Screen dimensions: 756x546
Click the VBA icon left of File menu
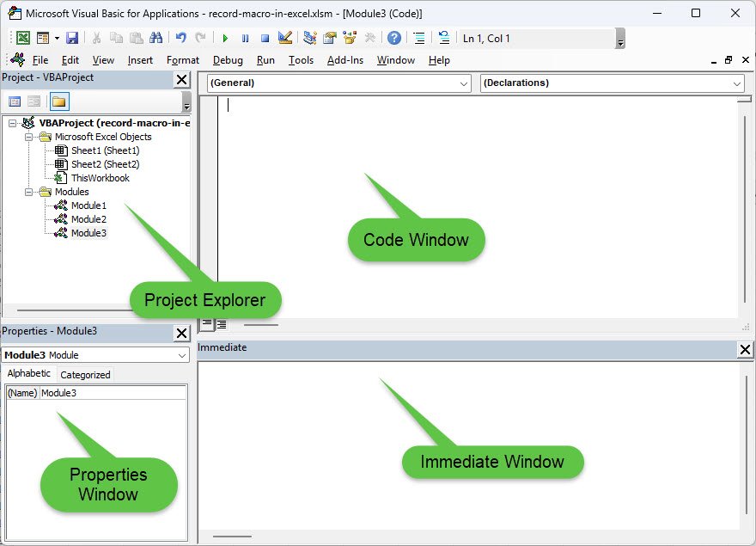[x=17, y=59]
